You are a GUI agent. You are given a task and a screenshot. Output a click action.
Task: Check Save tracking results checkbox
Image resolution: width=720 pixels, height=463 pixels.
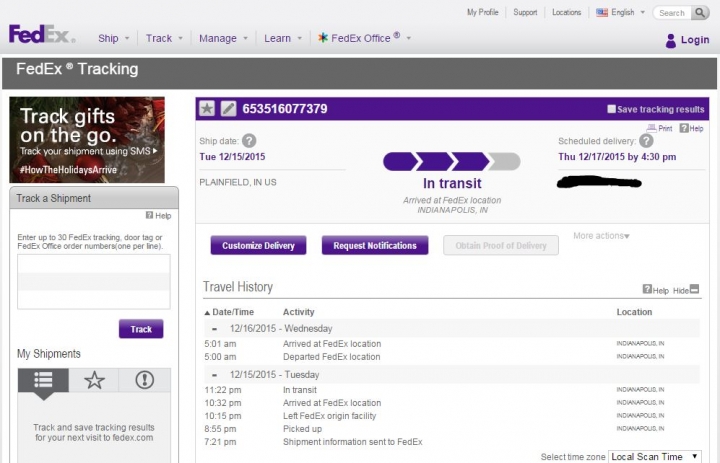[x=611, y=109]
